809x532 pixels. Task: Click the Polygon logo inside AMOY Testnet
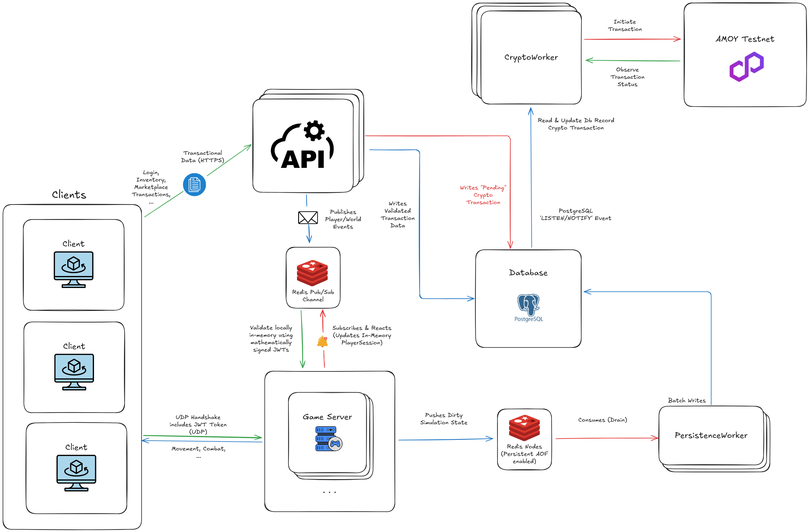point(746,67)
